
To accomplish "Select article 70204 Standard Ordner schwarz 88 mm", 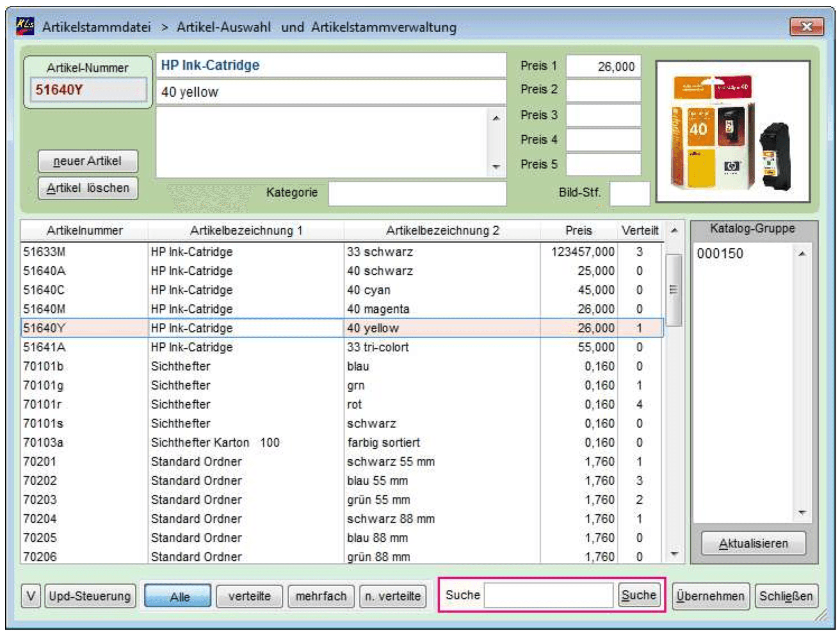I will 341,518.
